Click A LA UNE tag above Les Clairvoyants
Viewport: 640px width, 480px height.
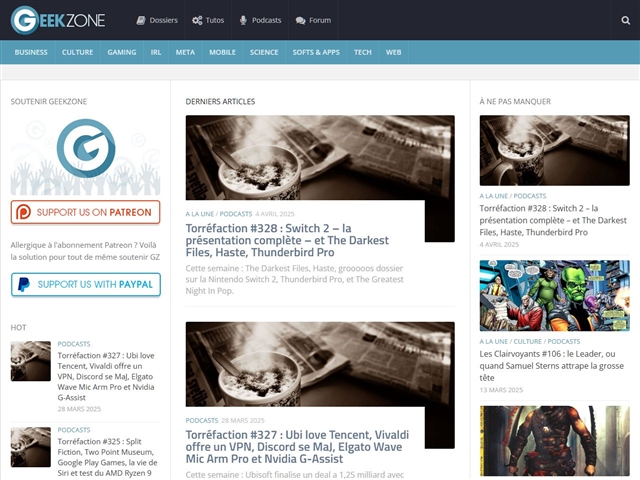493,341
